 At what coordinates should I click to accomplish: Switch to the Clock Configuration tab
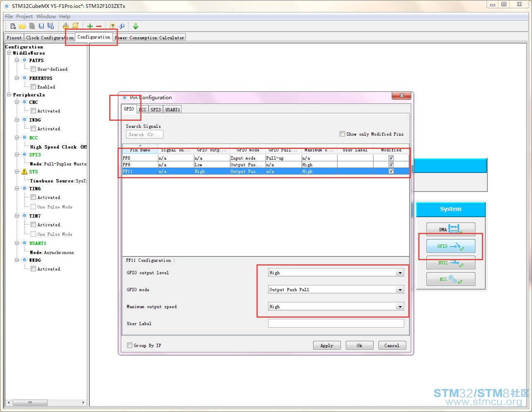(x=50, y=38)
